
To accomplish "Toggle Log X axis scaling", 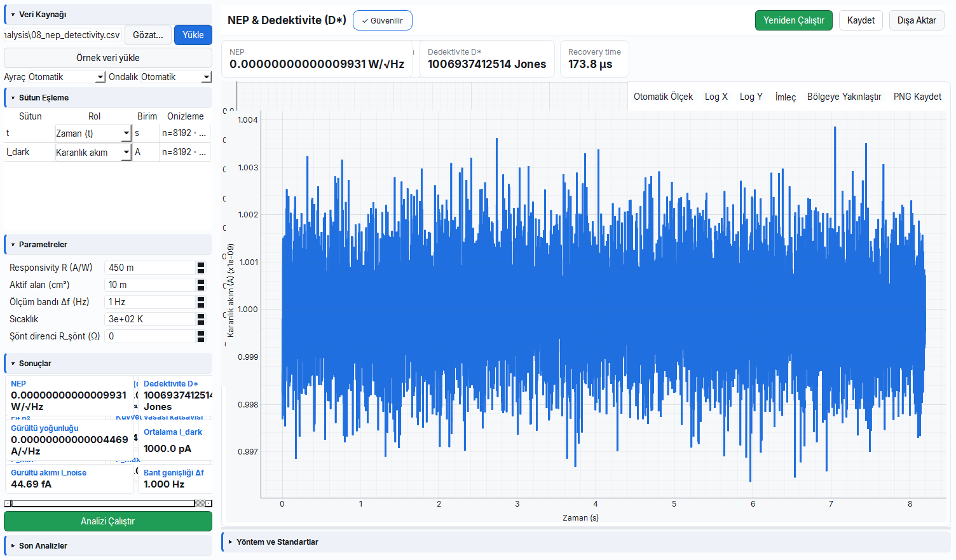I will (716, 97).
